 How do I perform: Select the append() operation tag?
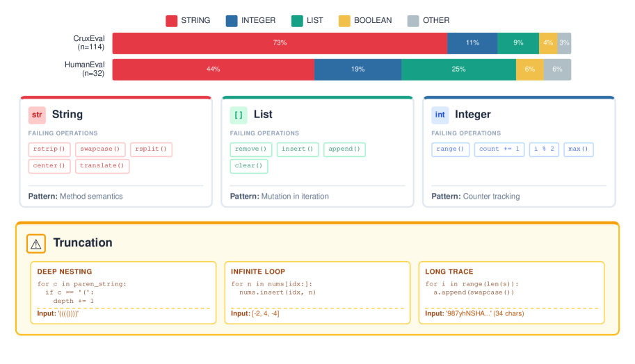(345, 149)
